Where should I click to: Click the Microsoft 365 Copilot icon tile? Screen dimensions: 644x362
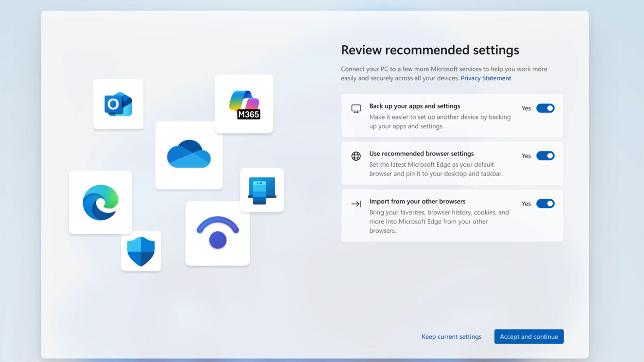[x=244, y=104]
